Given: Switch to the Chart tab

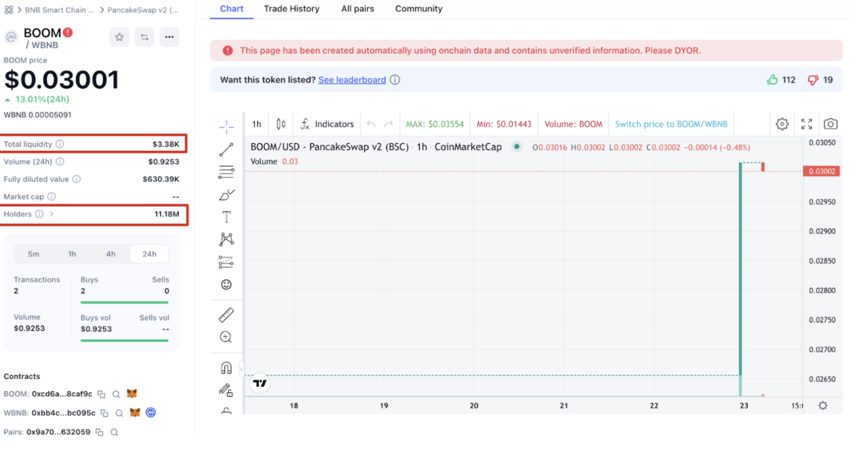Looking at the screenshot, I should pos(231,9).
